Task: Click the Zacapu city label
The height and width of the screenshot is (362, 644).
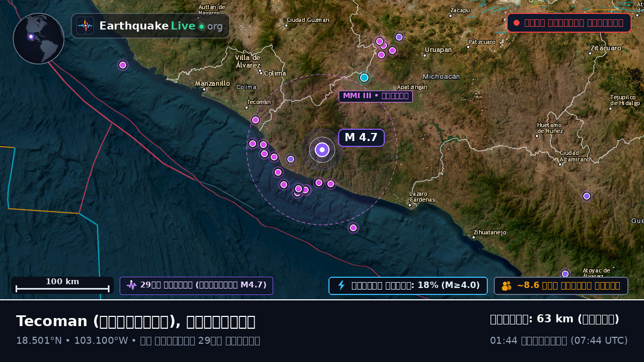Action: point(460,10)
